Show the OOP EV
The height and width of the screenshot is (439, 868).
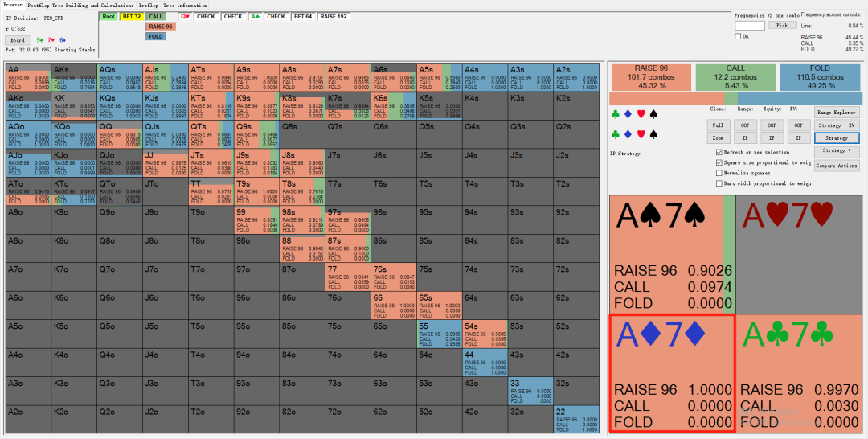pos(799,125)
